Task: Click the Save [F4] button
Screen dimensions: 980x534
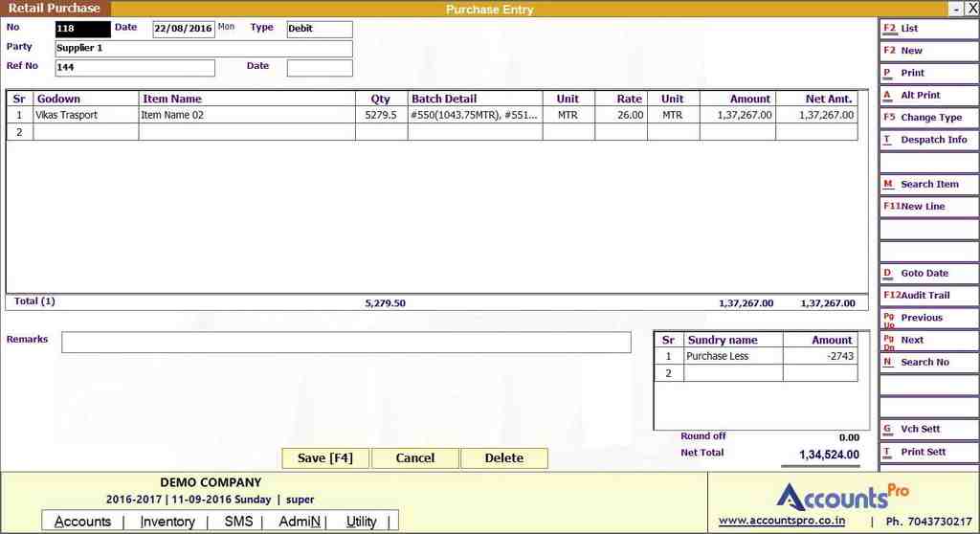Action: [325, 458]
